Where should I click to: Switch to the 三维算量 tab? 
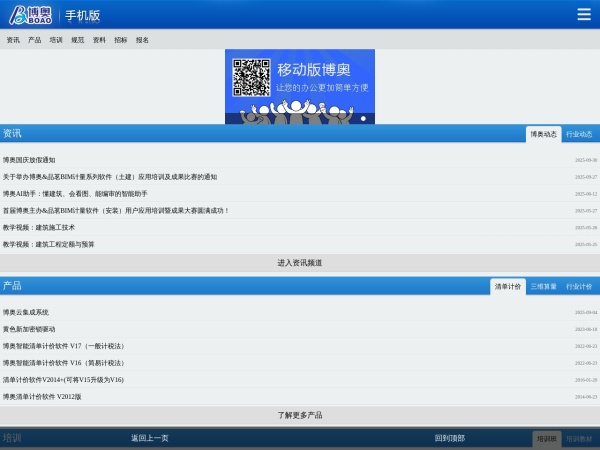[x=543, y=287]
